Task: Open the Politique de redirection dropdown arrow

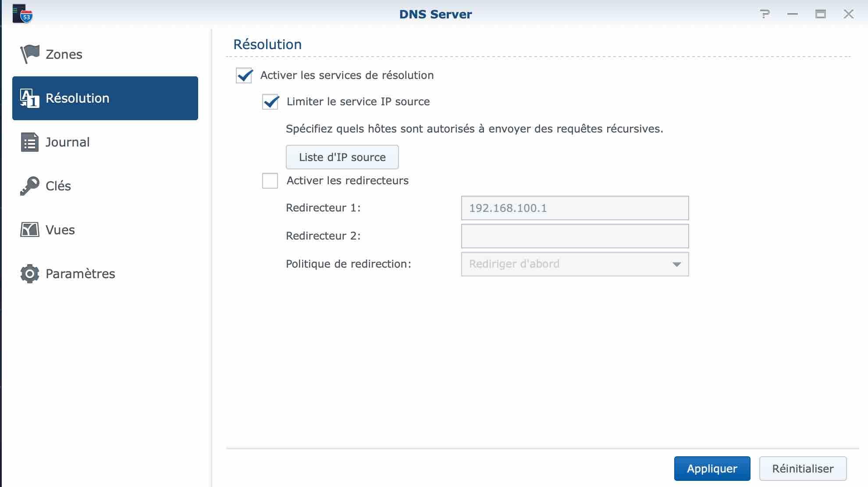Action: pos(676,264)
